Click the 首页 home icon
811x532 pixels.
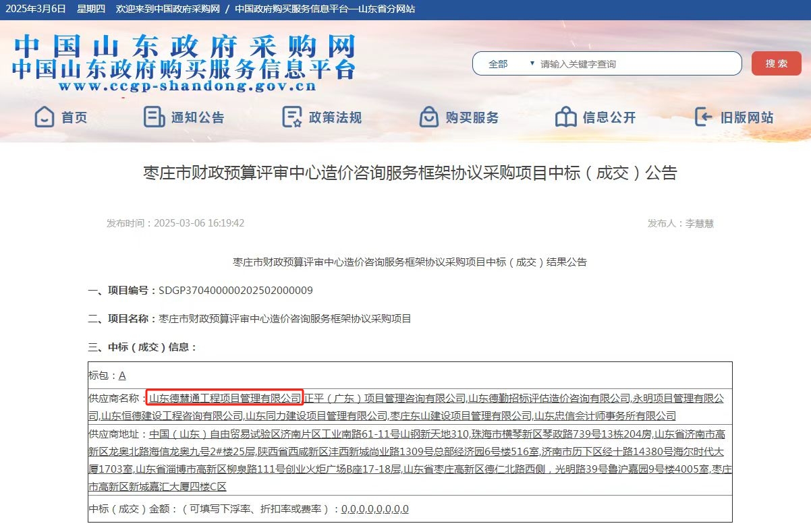(x=45, y=117)
